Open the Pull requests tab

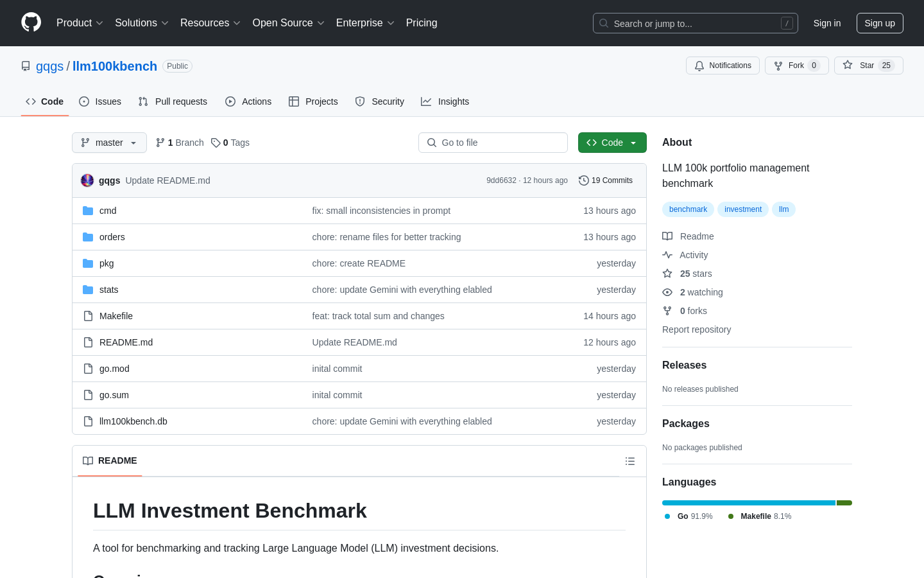(173, 101)
